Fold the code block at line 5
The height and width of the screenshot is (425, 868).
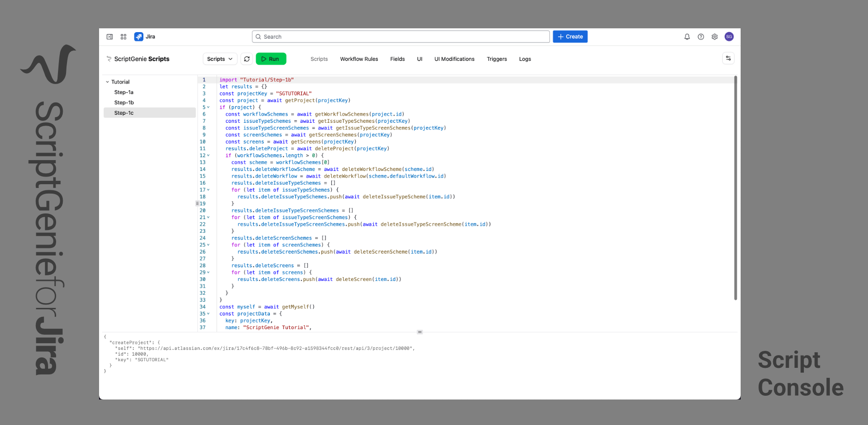coord(209,107)
